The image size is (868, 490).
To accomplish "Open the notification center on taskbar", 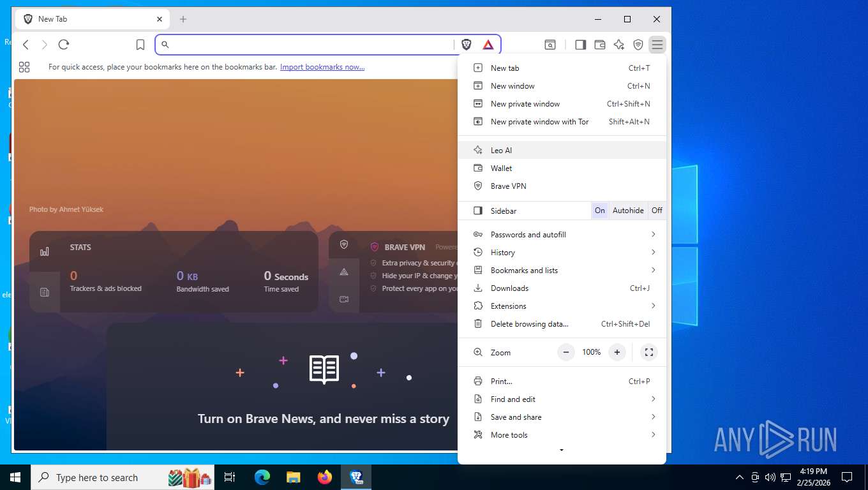I will tap(847, 477).
